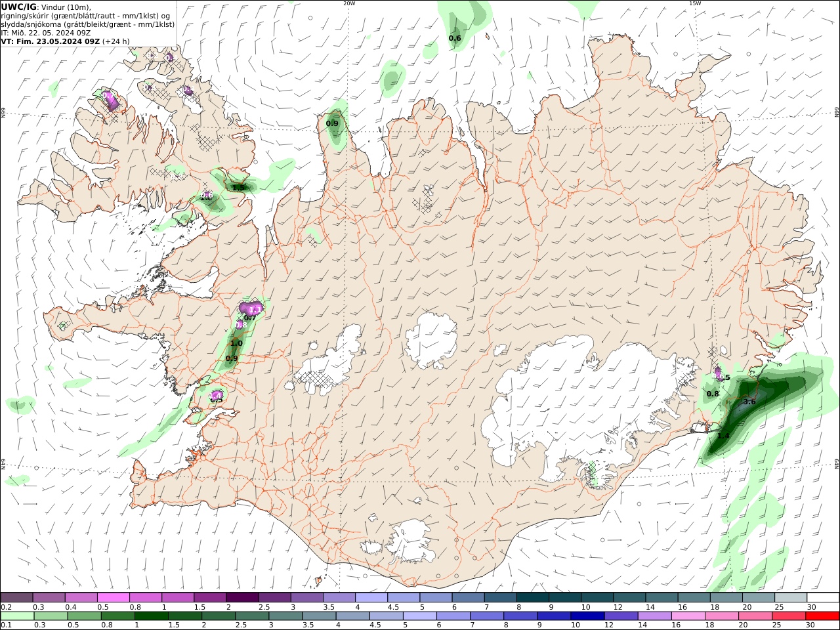Select the navy blue rain swatch labeled 10
This screenshot has height=630, width=840.
tap(587, 616)
